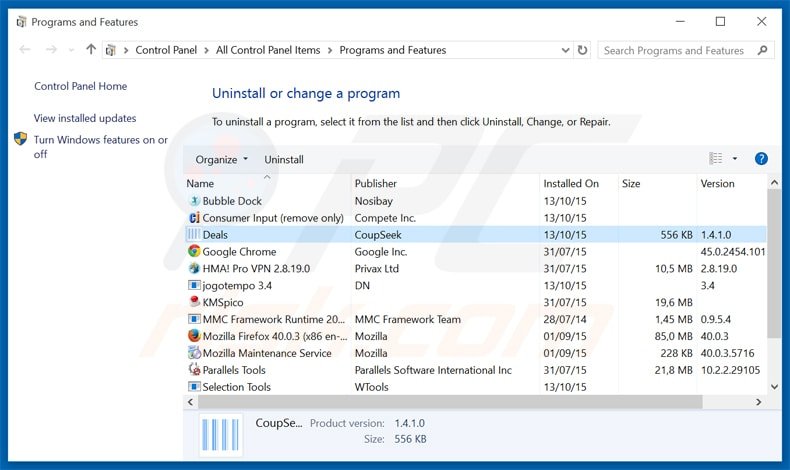Viewport: 790px width, 470px height.
Task: Open recent locations dropdown arrow
Action: pyautogui.click(x=71, y=50)
